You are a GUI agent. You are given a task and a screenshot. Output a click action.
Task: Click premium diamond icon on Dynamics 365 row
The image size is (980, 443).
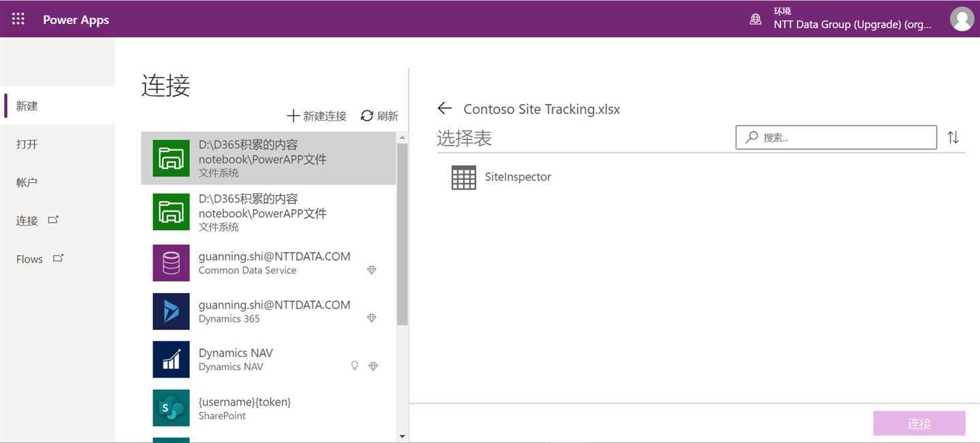pos(372,318)
